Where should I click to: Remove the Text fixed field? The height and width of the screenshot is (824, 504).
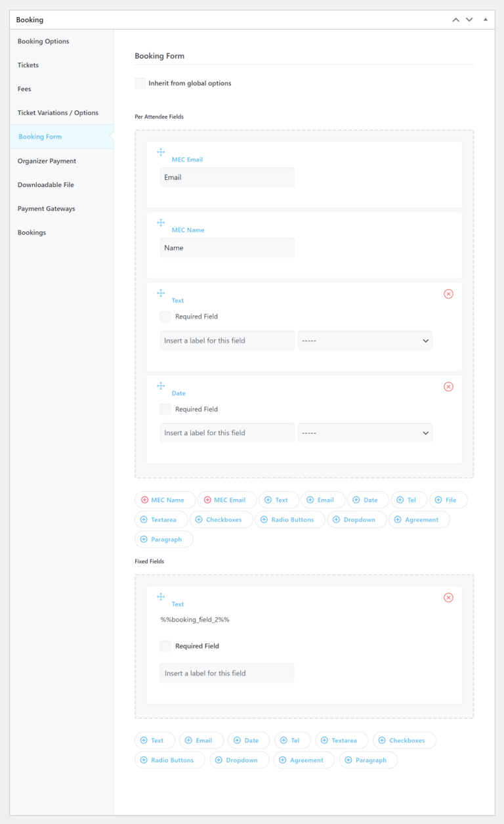point(448,597)
